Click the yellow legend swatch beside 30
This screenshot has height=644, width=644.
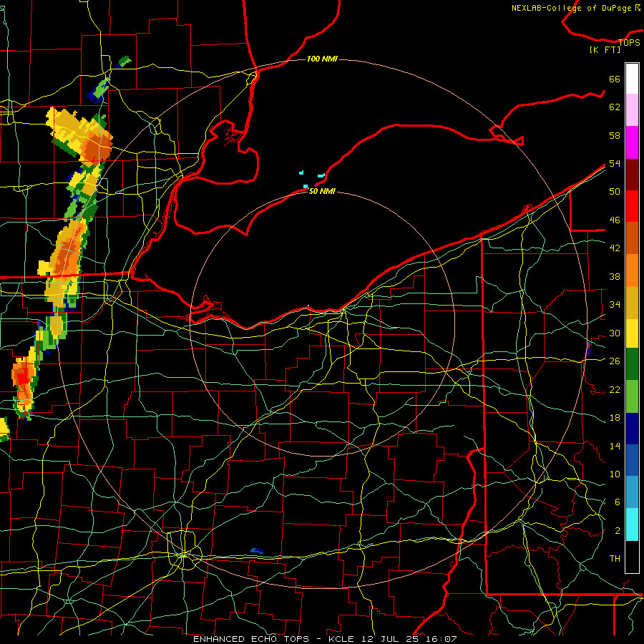click(x=632, y=333)
